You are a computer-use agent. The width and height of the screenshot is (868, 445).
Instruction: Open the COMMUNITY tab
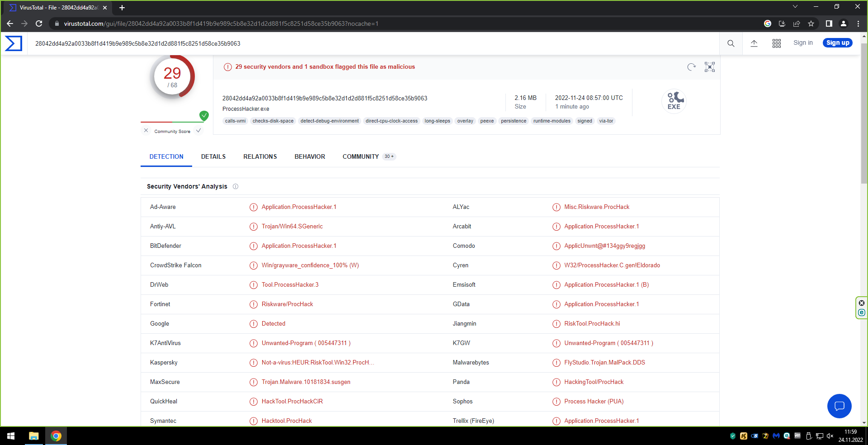(369, 156)
